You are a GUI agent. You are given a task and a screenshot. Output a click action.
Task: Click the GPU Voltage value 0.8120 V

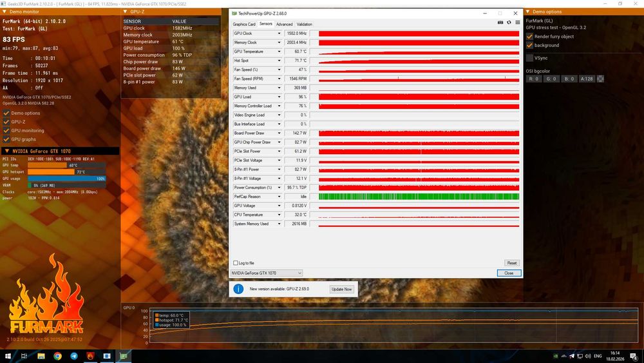click(x=296, y=206)
